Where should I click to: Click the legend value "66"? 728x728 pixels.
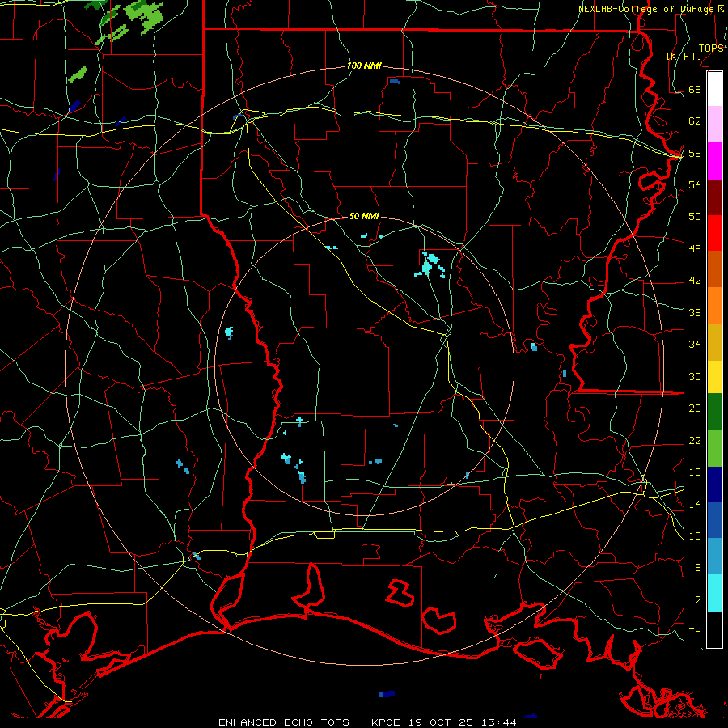pyautogui.click(x=695, y=90)
